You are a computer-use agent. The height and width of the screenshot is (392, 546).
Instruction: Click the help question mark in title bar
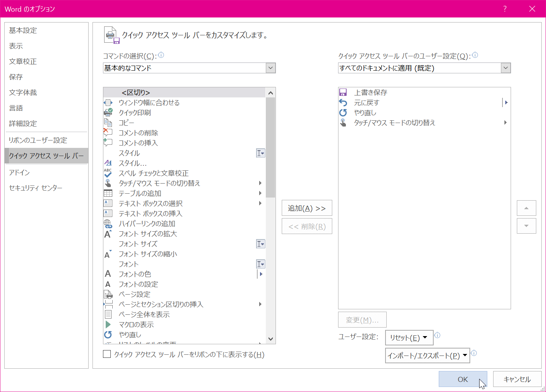pos(505,9)
